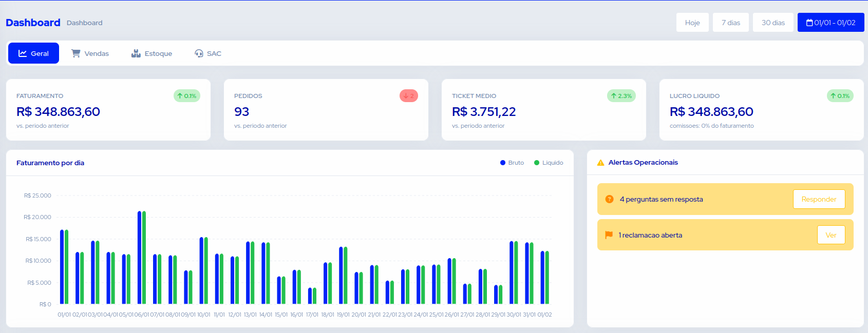
Task: Click the warning triangle icon in Alertas Operacionais
Action: [600, 163]
